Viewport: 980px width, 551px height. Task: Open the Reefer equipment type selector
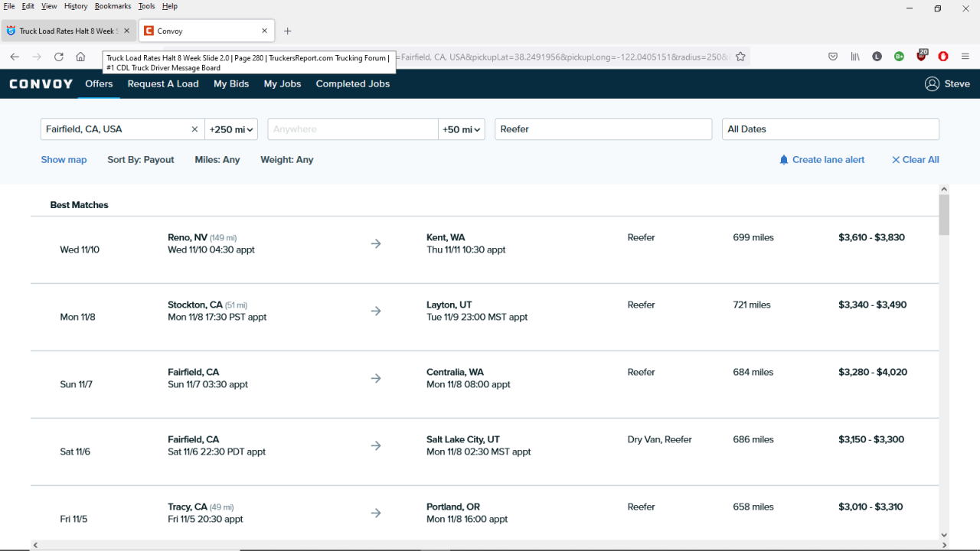tap(603, 129)
